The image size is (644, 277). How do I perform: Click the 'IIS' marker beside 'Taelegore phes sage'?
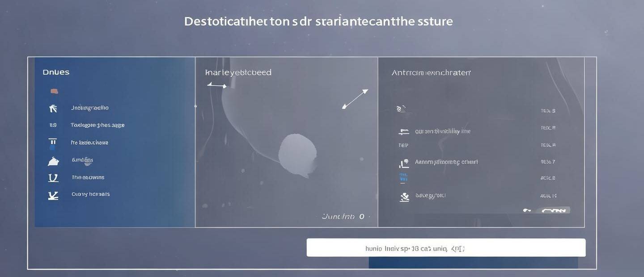(53, 125)
